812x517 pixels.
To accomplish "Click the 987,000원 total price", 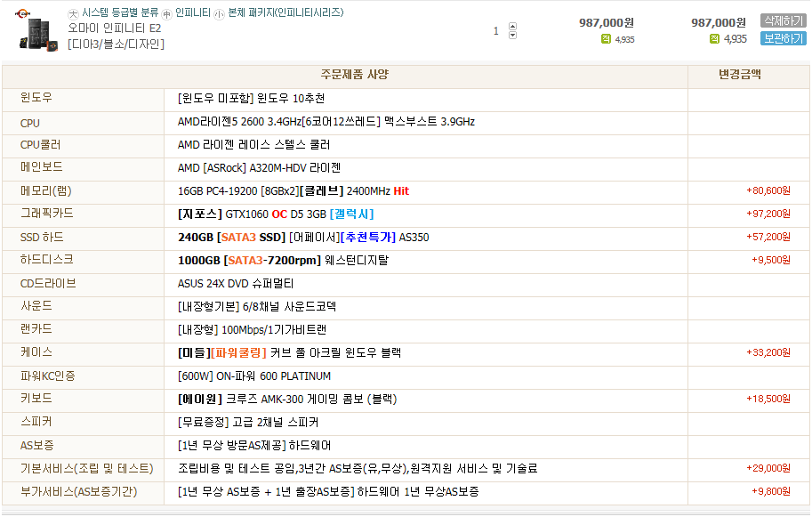I will click(x=719, y=23).
